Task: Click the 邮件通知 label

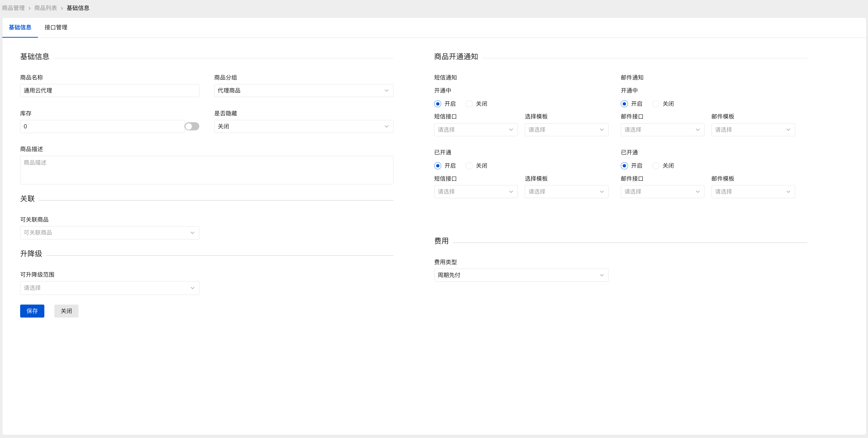Action: [x=632, y=77]
